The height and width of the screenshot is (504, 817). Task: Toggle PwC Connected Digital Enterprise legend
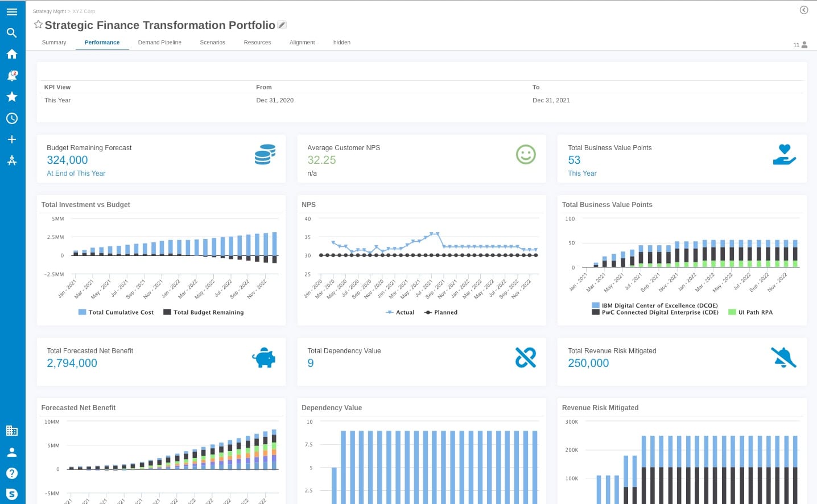point(655,312)
